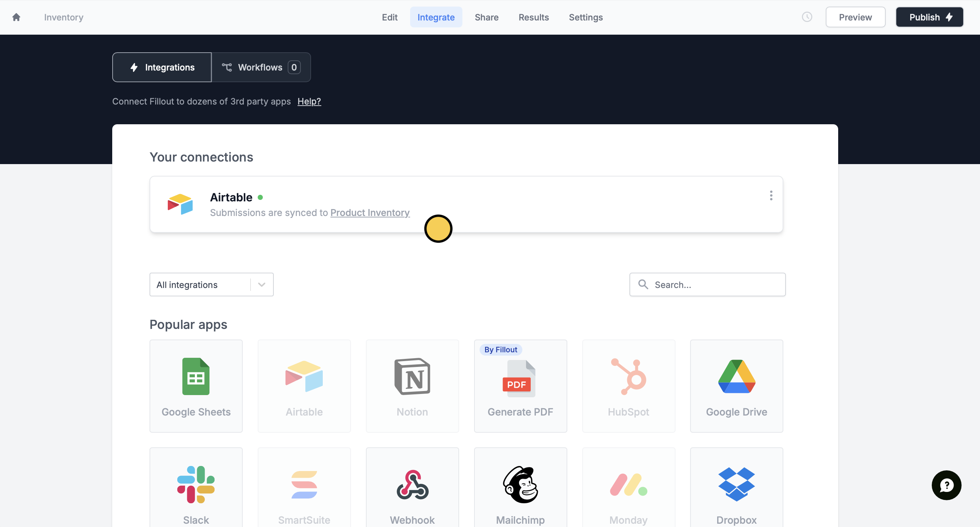
Task: Go to the home icon
Action: [x=16, y=17]
